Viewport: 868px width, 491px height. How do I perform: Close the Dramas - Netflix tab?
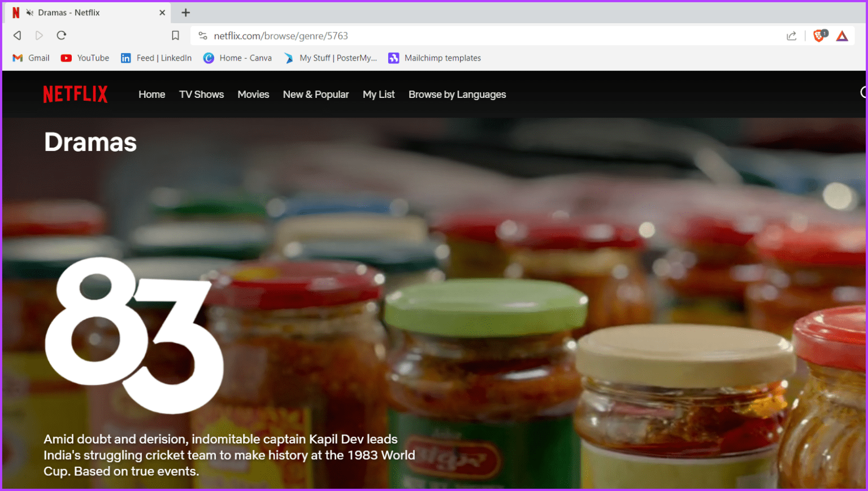(x=162, y=12)
